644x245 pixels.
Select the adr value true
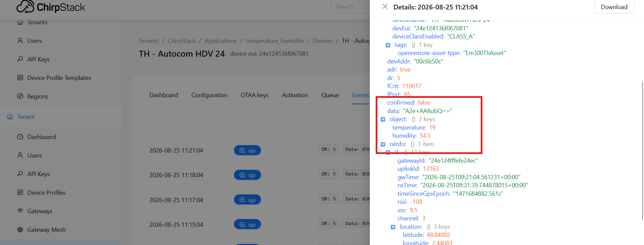(405, 70)
